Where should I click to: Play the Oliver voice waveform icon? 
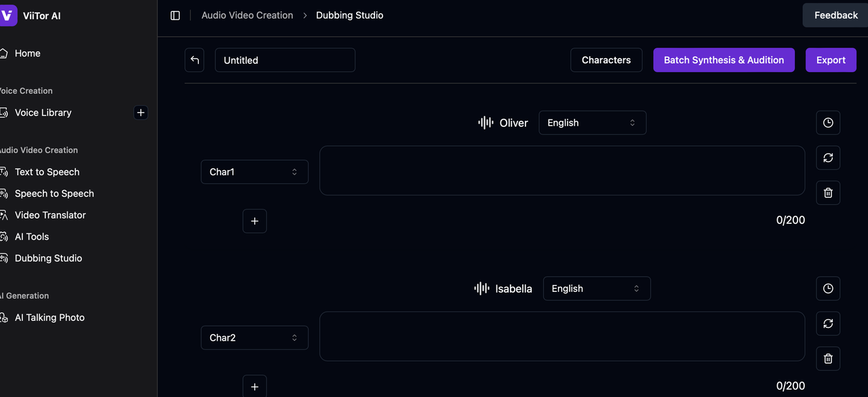point(486,123)
